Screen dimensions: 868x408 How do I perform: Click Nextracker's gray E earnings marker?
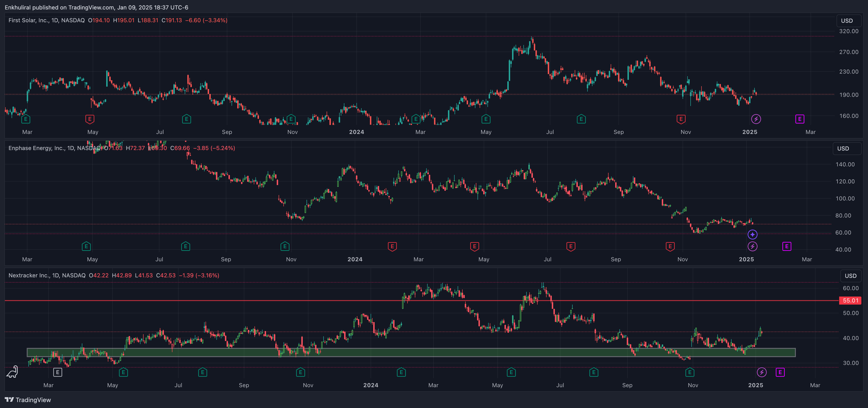tap(58, 372)
